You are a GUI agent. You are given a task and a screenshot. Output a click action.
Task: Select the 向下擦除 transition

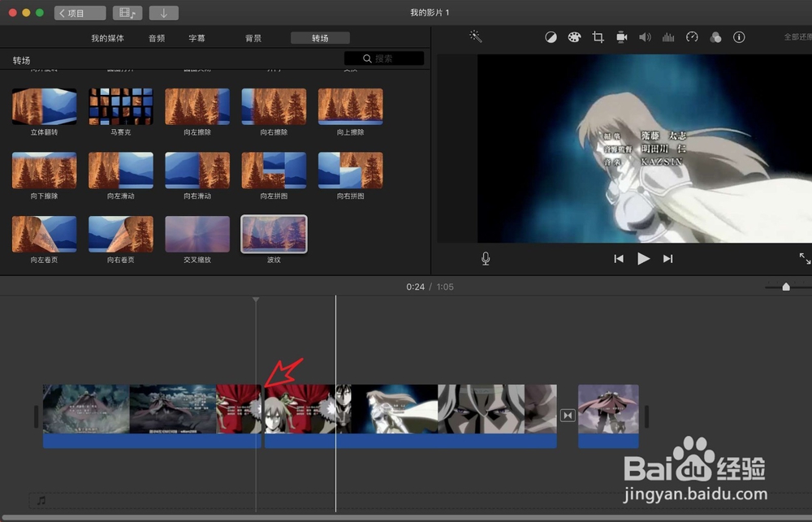point(45,170)
